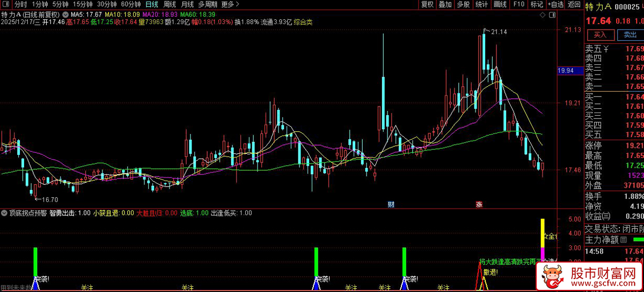Click the 智勇出击: 1.00 indicator value

(70, 213)
